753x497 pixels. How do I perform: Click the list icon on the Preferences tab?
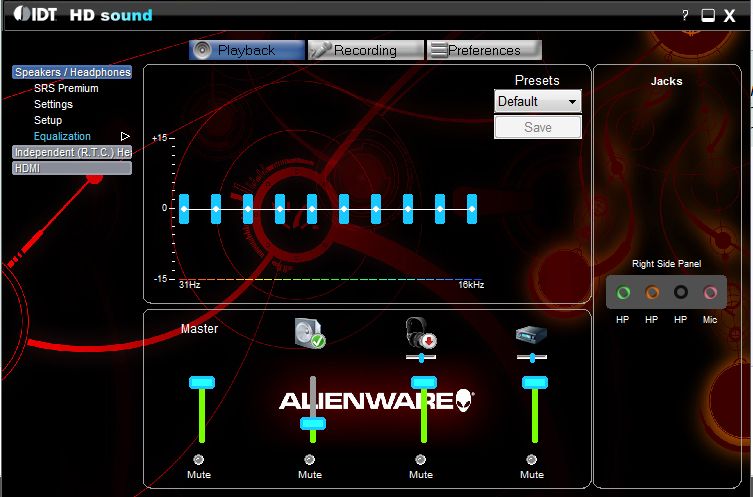coord(438,50)
